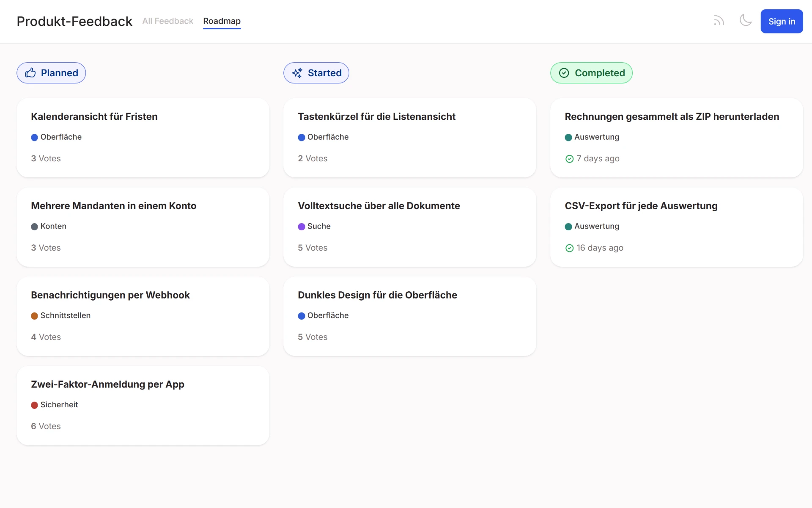812x508 pixels.
Task: Click green check icon beside 16 days ago
Action: (x=570, y=248)
